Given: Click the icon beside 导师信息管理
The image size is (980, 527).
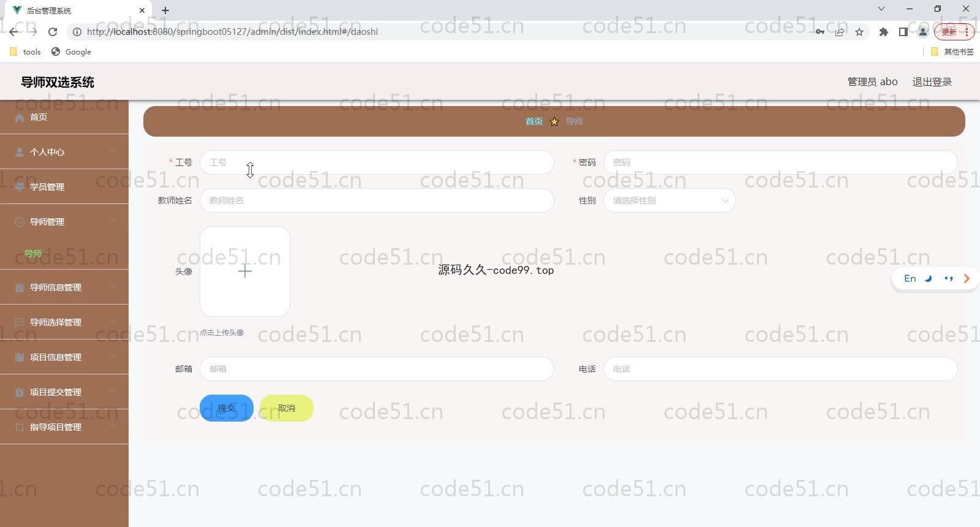Looking at the screenshot, I should click(x=20, y=287).
